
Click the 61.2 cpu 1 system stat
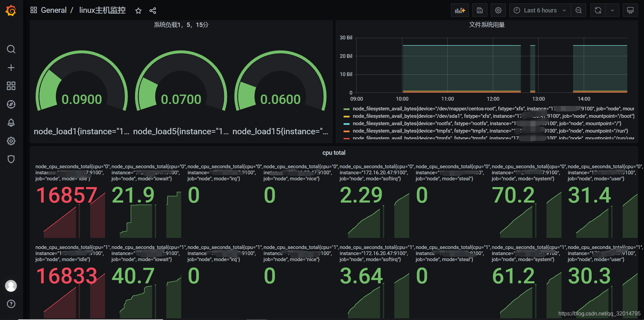[x=513, y=276]
